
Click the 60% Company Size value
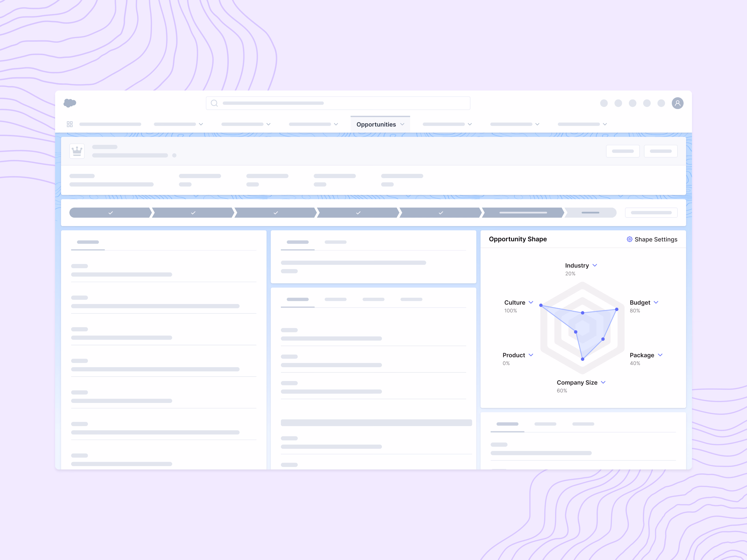(562, 391)
